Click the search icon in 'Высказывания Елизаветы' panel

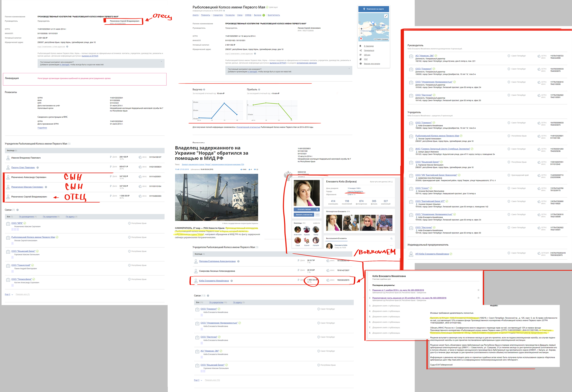coord(391,238)
